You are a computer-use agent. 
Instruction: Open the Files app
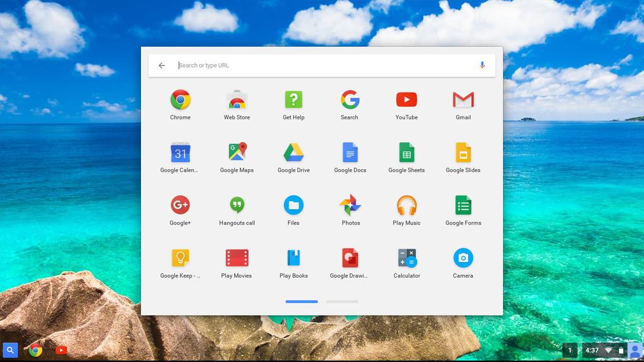click(x=294, y=206)
